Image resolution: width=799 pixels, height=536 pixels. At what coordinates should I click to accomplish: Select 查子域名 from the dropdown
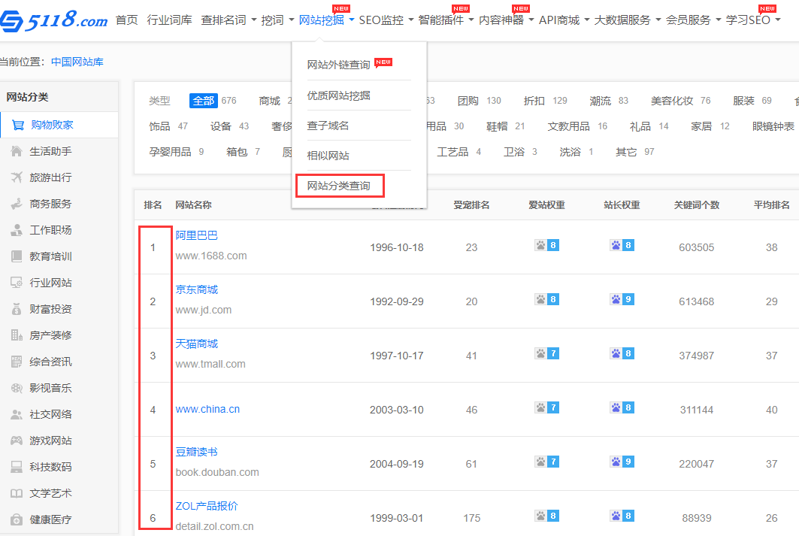pyautogui.click(x=328, y=125)
